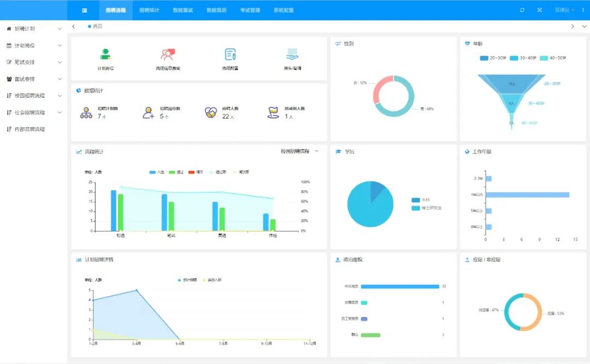Switch to the 招聘统计 top tab

click(x=149, y=10)
